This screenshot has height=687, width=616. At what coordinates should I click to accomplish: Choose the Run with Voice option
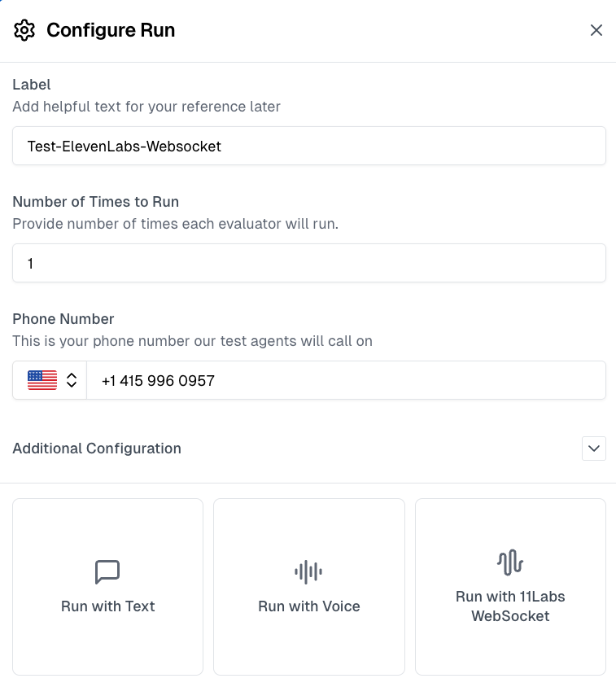click(x=308, y=586)
